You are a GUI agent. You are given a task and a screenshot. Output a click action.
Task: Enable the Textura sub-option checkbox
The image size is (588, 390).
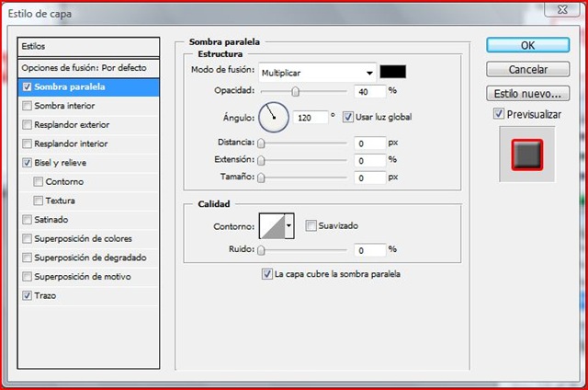point(39,201)
